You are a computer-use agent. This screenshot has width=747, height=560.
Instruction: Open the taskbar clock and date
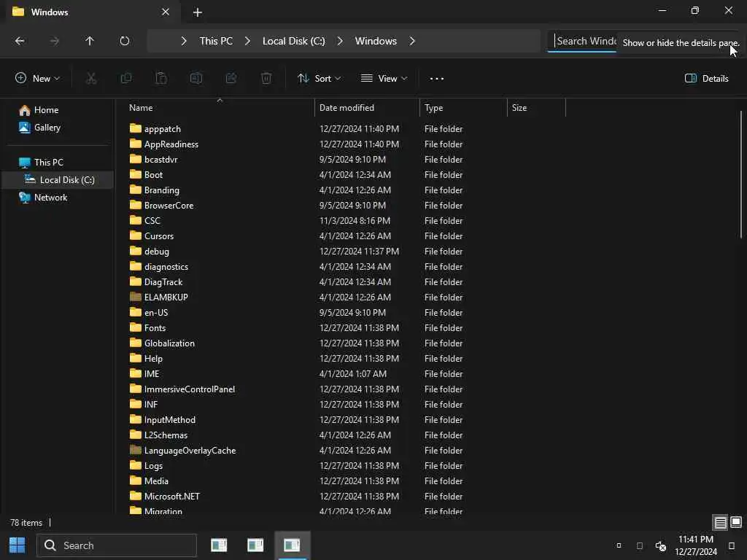coord(695,545)
